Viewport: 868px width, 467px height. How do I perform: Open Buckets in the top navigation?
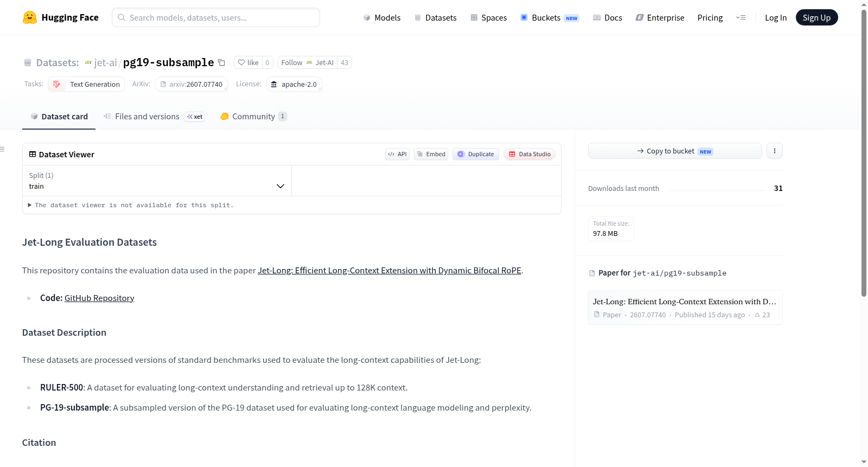tap(550, 17)
